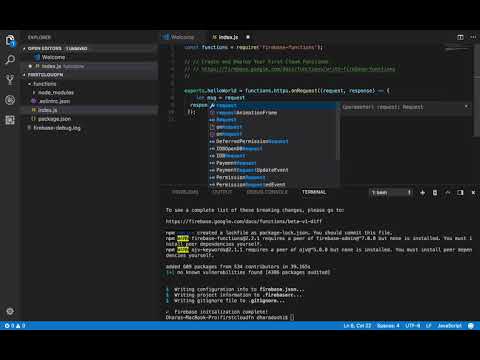Select the Terminal panel tab

pyautogui.click(x=314, y=192)
